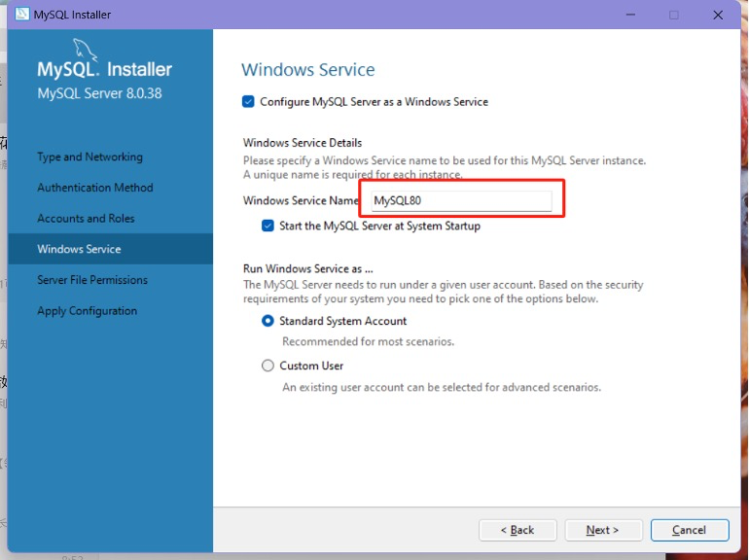Maximize the MySQL Installer window
The height and width of the screenshot is (560, 749).
[673, 15]
